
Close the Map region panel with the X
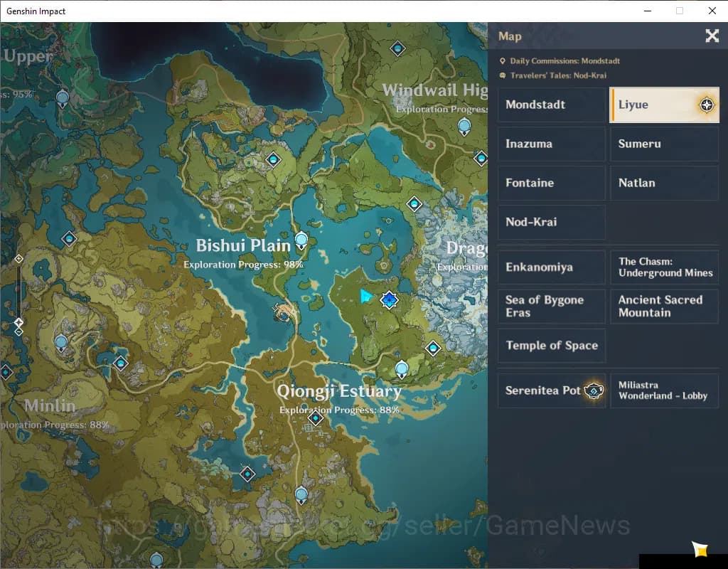tap(712, 36)
